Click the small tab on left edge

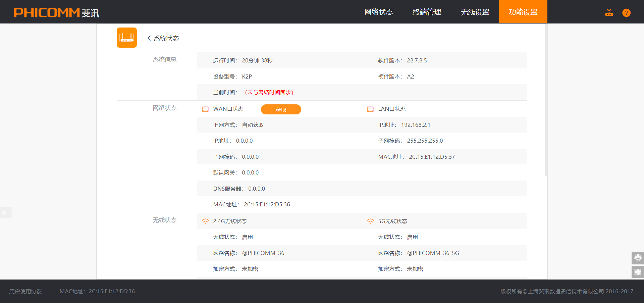(x=6, y=213)
